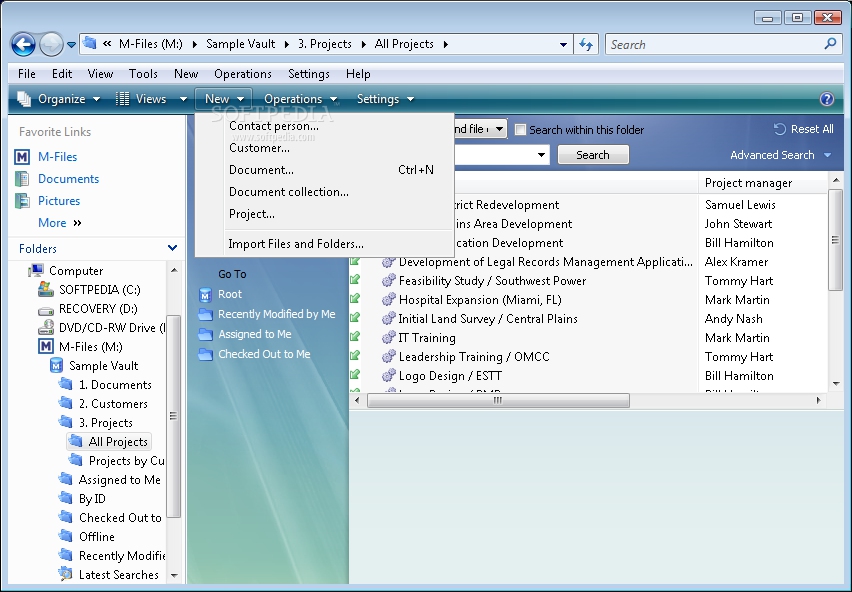Click the refresh icon beside address bar
852x592 pixels.
(586, 45)
